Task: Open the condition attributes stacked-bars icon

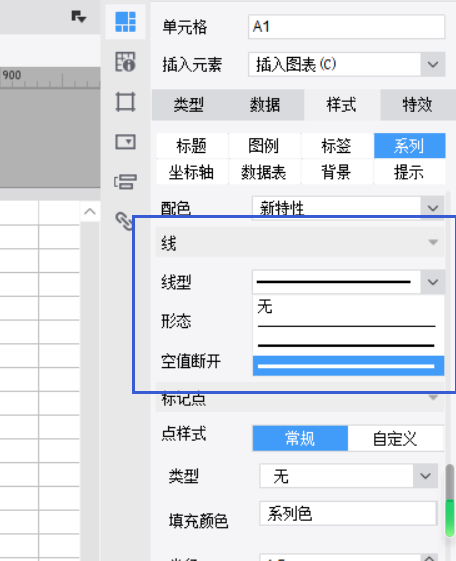Action: 126,182
